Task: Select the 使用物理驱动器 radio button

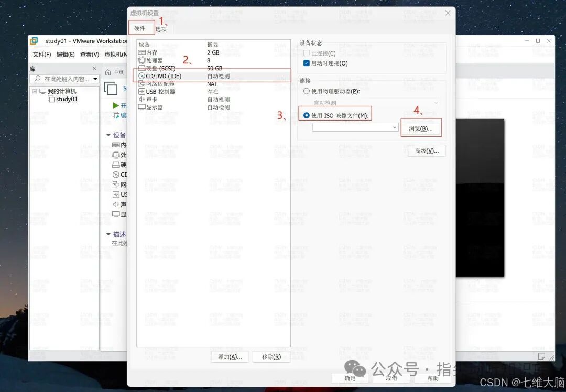Action: pos(306,91)
